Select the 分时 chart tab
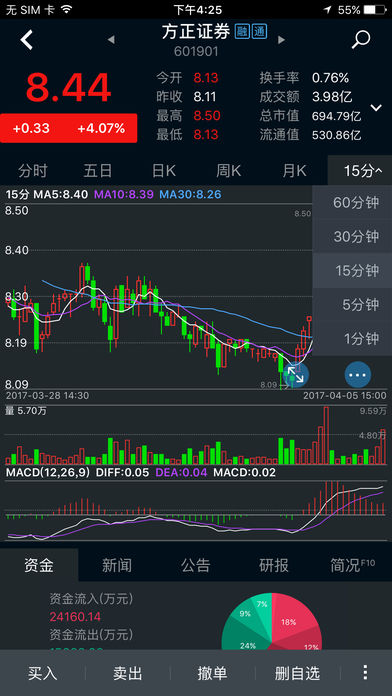 coord(32,171)
